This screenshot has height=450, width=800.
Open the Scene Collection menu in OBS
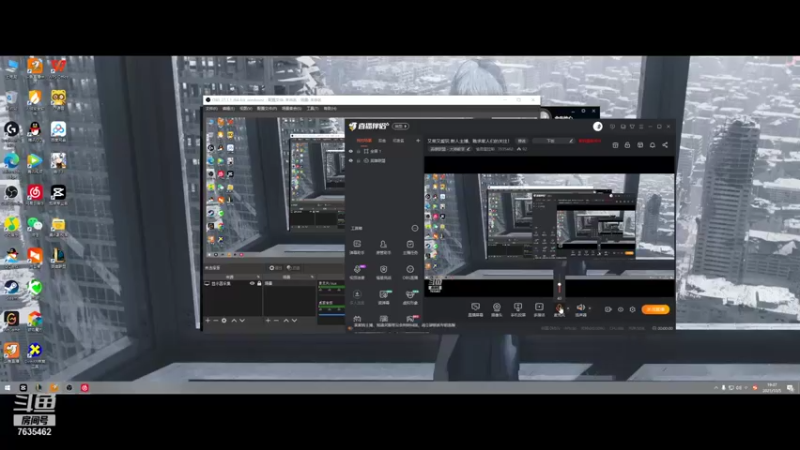291,109
